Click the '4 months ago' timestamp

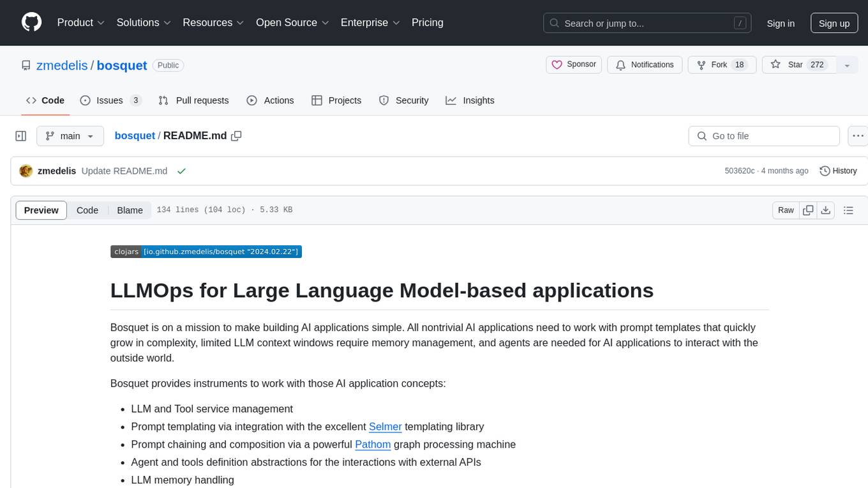pos(784,171)
